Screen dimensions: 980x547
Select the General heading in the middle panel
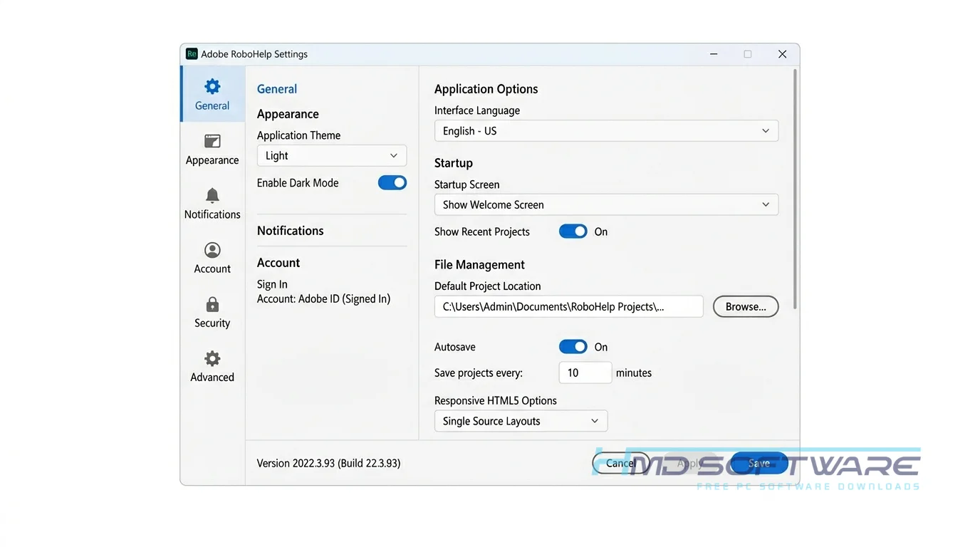coord(277,89)
